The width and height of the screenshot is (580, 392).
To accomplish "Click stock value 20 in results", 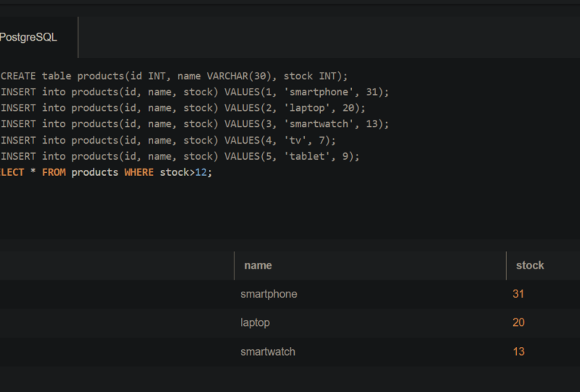I will point(518,323).
